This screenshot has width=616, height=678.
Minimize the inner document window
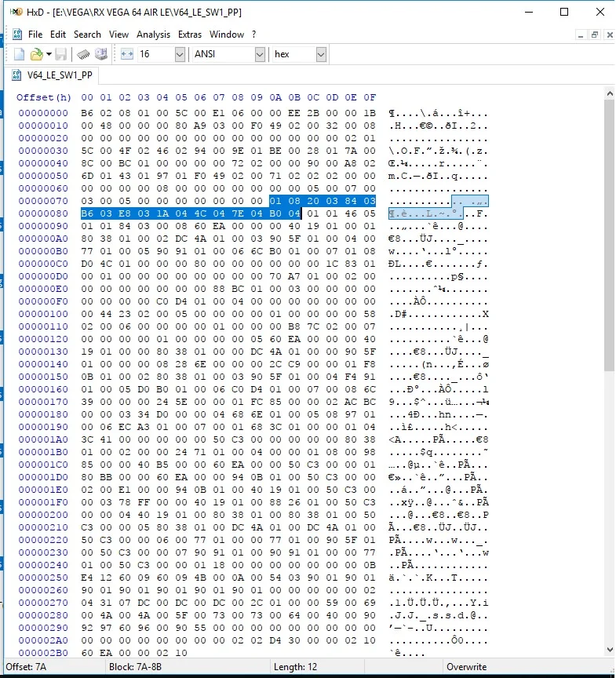pos(581,35)
